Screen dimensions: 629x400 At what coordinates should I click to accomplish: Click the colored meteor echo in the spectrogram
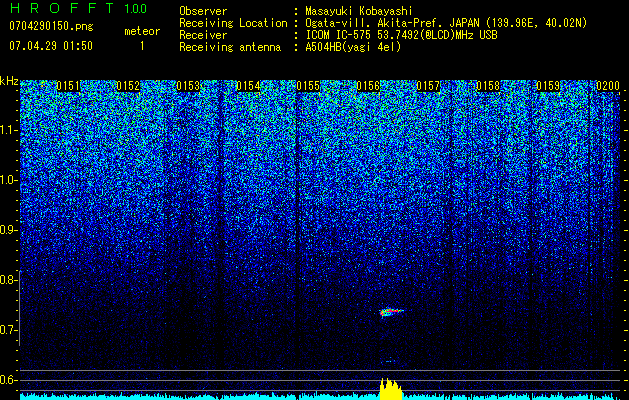(390, 312)
